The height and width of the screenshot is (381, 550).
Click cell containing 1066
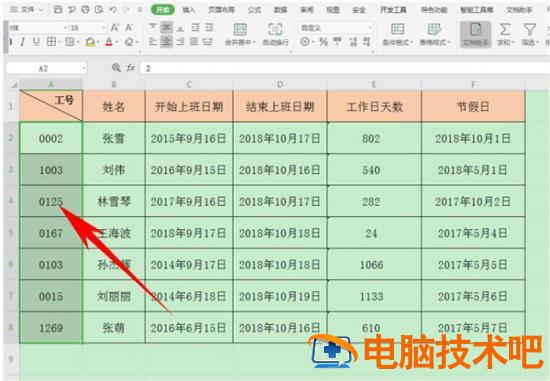[x=374, y=264]
